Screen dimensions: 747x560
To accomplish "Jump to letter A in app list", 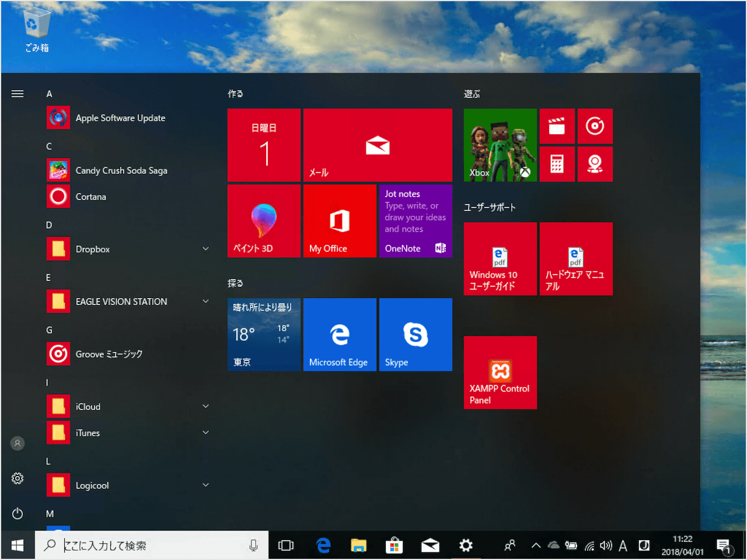I will point(49,94).
